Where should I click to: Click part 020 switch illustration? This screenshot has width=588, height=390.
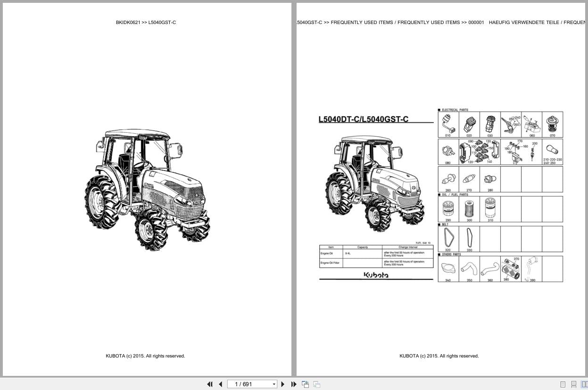[x=469, y=124]
